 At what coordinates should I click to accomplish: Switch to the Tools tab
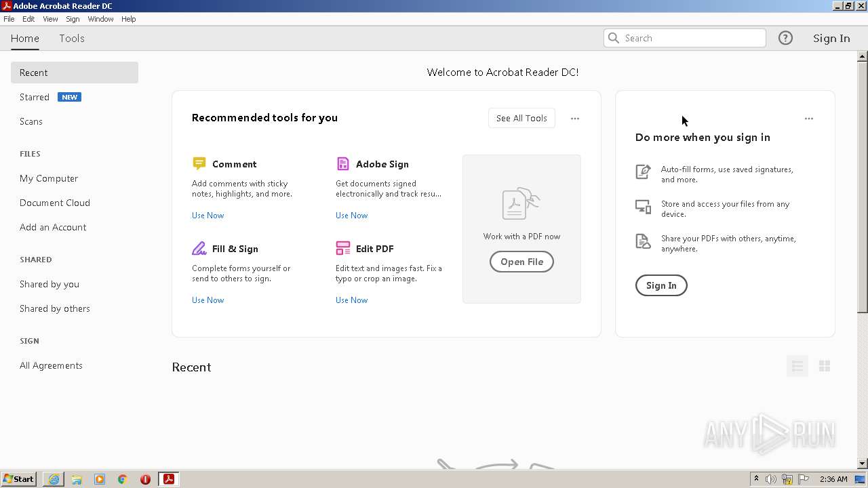[72, 38]
